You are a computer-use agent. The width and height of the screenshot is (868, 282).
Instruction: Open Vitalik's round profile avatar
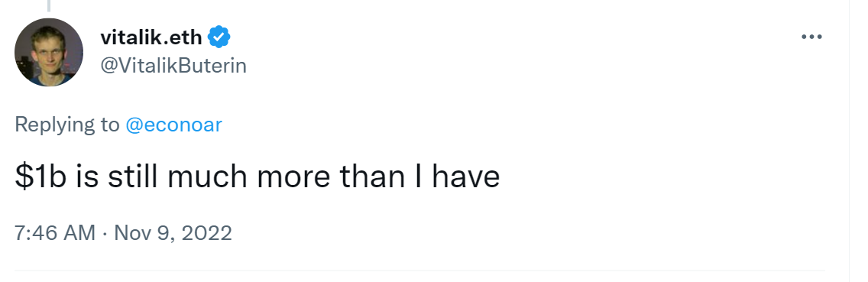pyautogui.click(x=49, y=52)
